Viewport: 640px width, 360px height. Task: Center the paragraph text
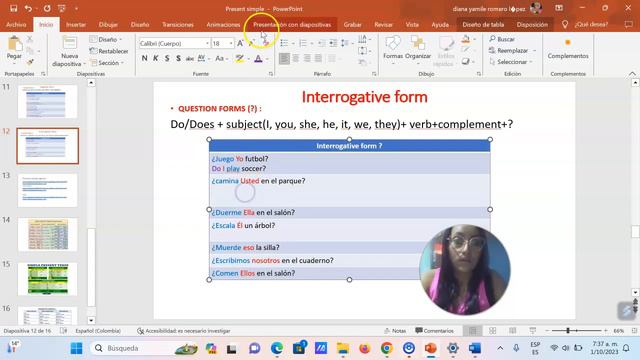click(x=296, y=58)
